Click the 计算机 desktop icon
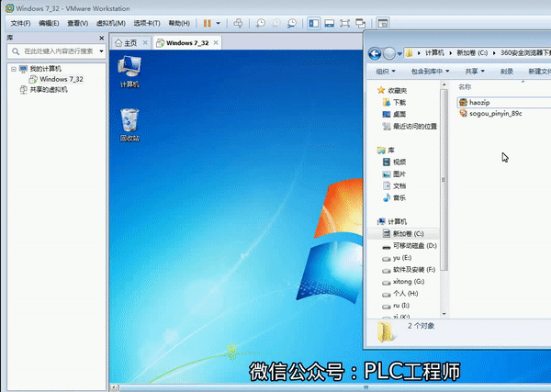551x392 pixels. click(x=129, y=72)
